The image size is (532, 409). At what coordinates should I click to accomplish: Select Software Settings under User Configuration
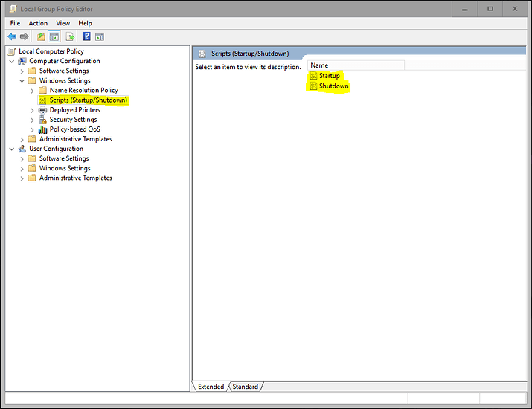pos(64,158)
